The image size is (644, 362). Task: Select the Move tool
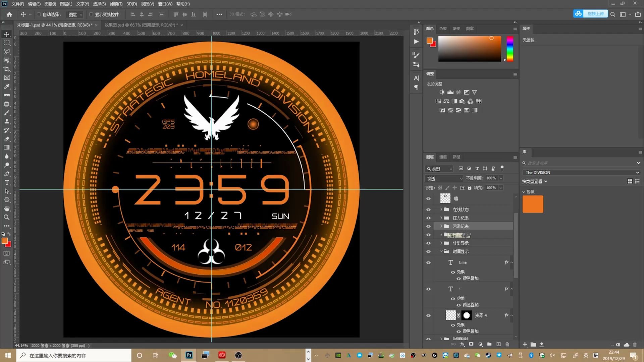[7, 34]
